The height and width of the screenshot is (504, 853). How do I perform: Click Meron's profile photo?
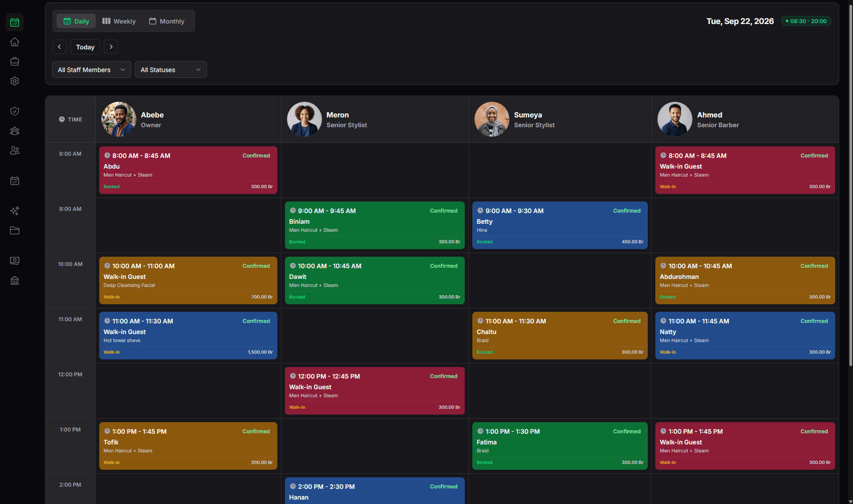click(305, 119)
